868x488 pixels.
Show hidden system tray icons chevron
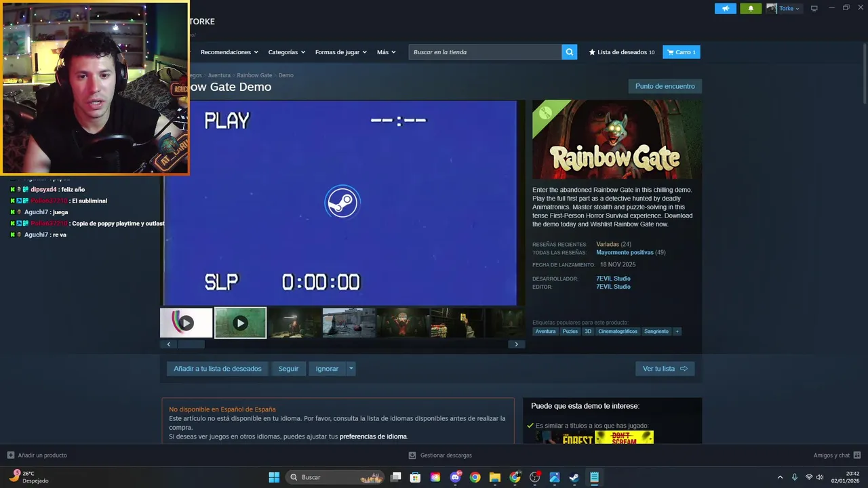(780, 477)
